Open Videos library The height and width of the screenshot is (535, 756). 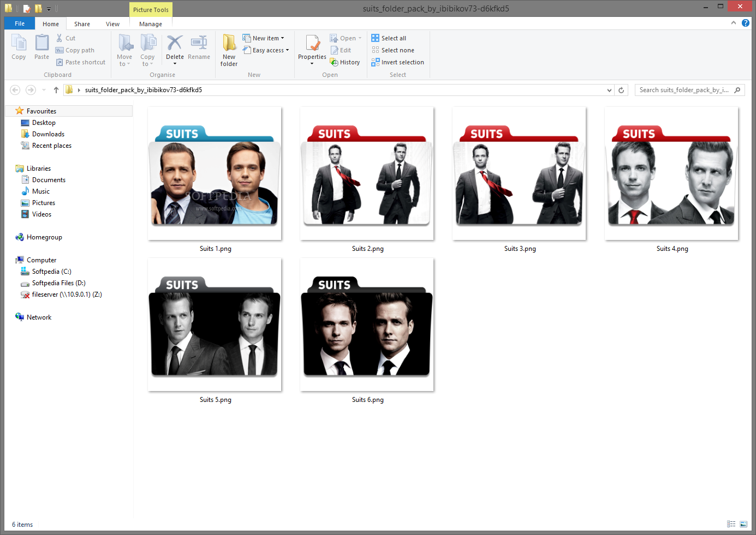(x=41, y=214)
